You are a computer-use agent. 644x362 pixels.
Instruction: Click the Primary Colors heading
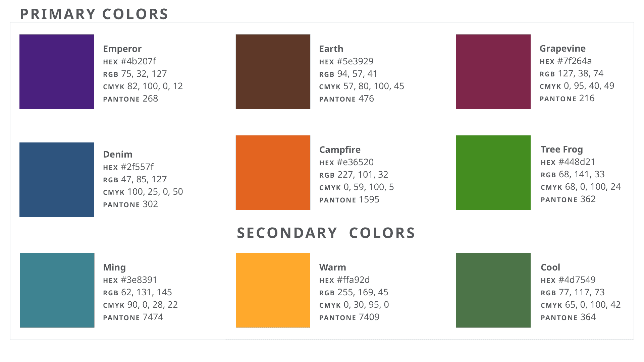(94, 14)
